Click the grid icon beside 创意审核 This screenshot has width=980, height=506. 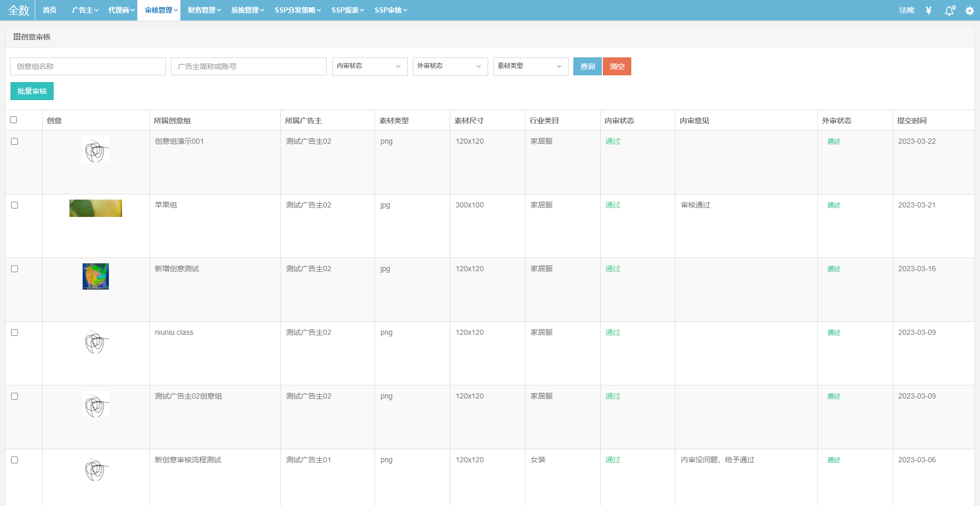[17, 37]
